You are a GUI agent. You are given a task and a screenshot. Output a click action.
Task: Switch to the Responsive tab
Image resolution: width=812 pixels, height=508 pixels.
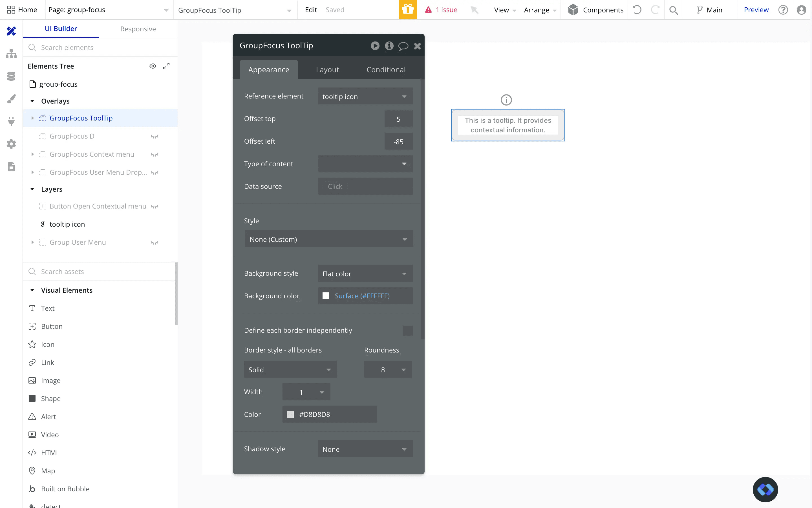coord(138,29)
